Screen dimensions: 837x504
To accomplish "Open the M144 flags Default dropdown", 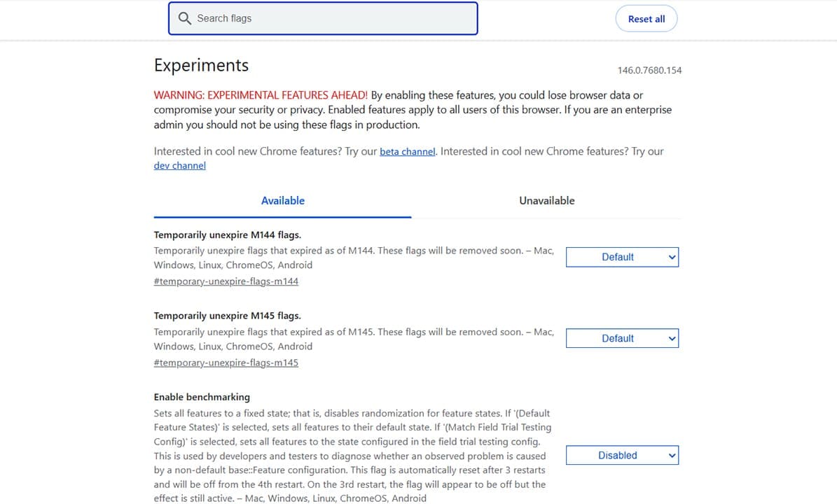I will (x=622, y=257).
